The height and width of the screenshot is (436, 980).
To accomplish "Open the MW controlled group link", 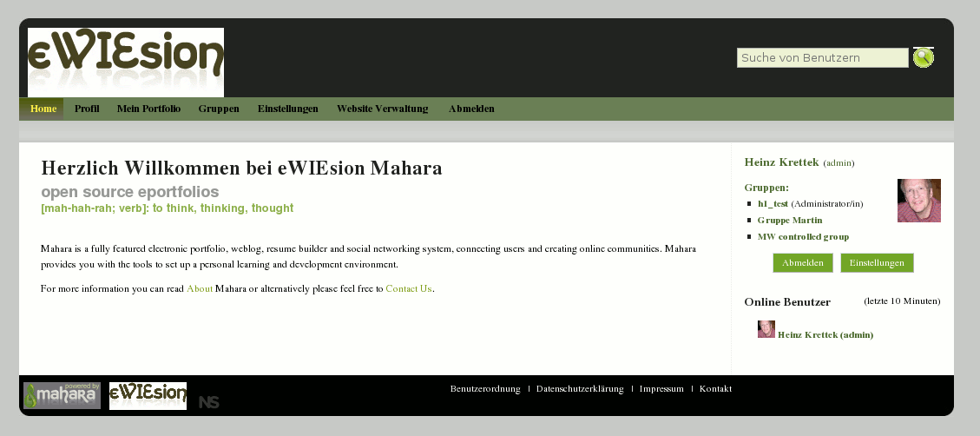I will pyautogui.click(x=803, y=236).
